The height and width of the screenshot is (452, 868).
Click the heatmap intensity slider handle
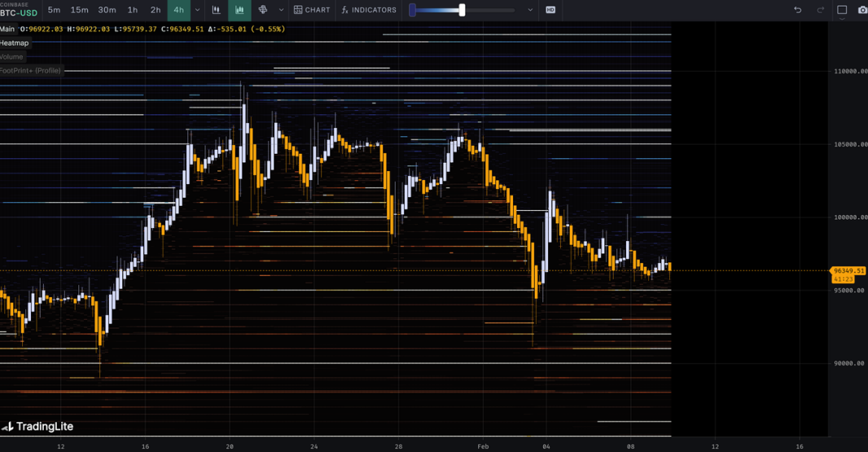[462, 10]
